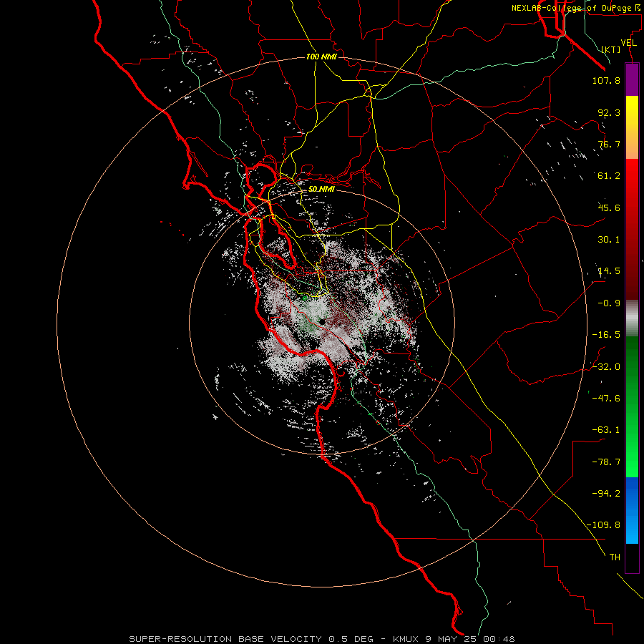This screenshot has width=644, height=644.
Task: Select the 76.7 scale value
Action: [609, 144]
